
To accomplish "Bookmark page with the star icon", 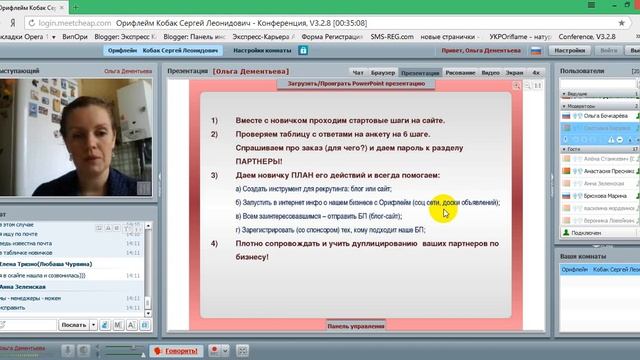I will 621,23.
